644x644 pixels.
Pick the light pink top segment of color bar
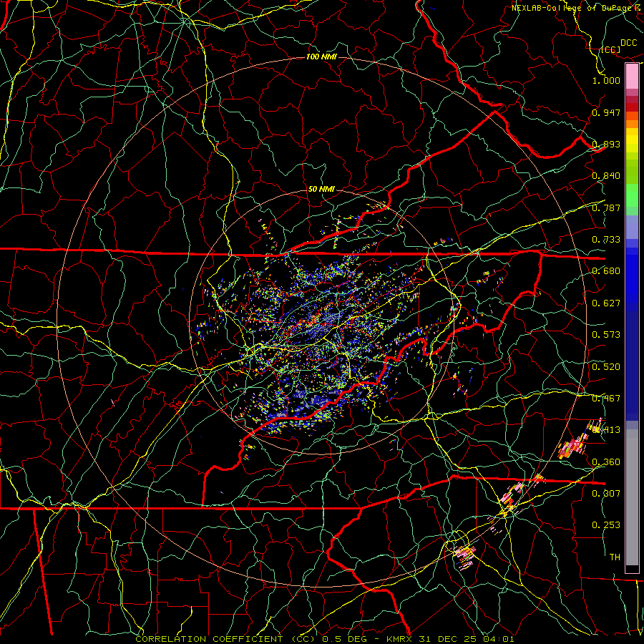coord(632,76)
